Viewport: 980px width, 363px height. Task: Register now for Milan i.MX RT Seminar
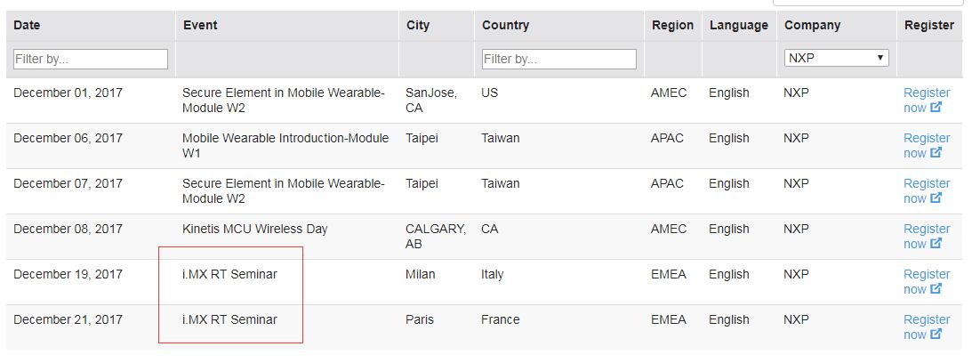(x=927, y=281)
